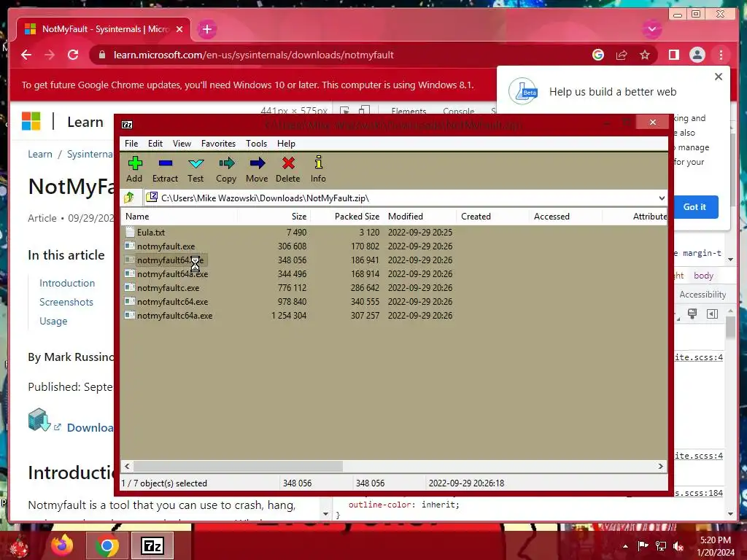This screenshot has height=560, width=747.
Task: Dismiss the better web popup
Action: point(719,77)
